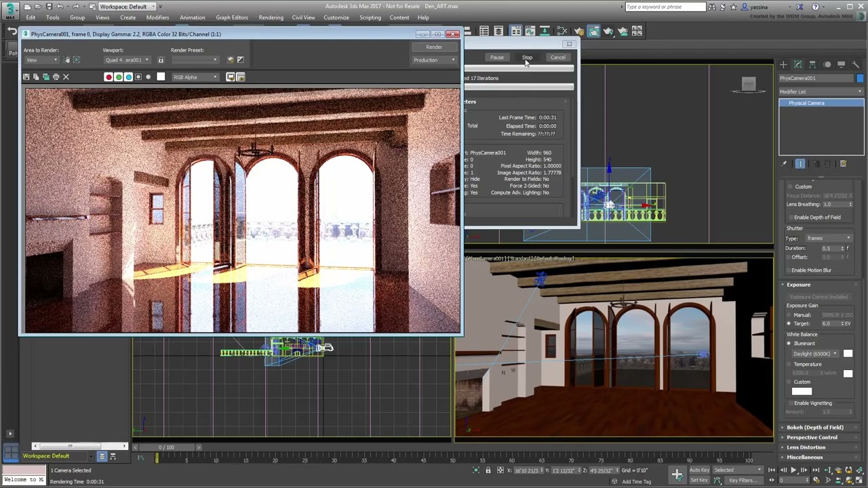Open Utilities wrench panel icon

(856, 64)
